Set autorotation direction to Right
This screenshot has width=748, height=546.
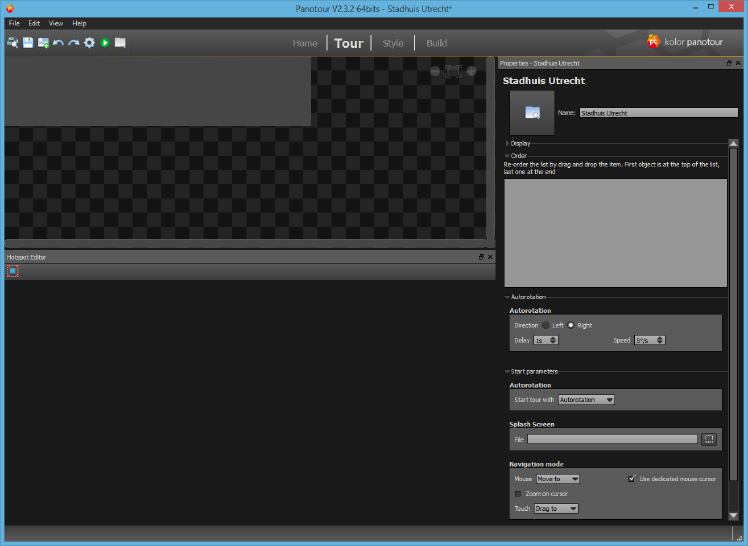tap(571, 325)
